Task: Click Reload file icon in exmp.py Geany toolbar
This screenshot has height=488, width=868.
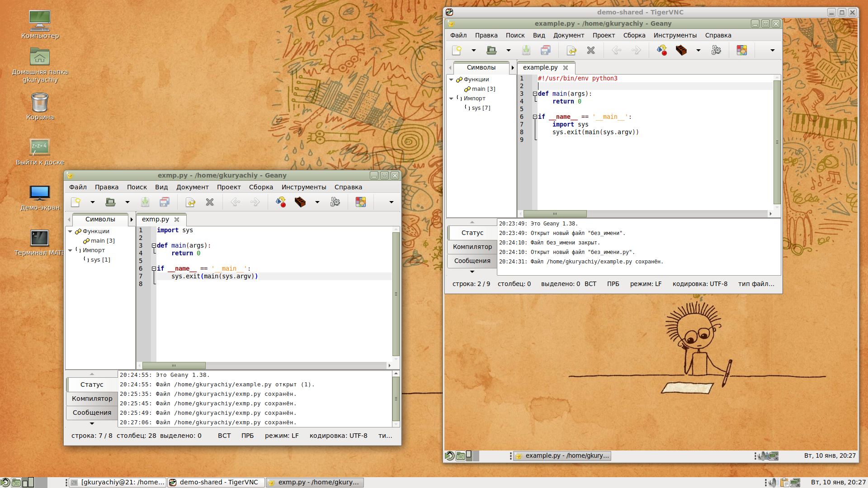Action: tap(190, 202)
